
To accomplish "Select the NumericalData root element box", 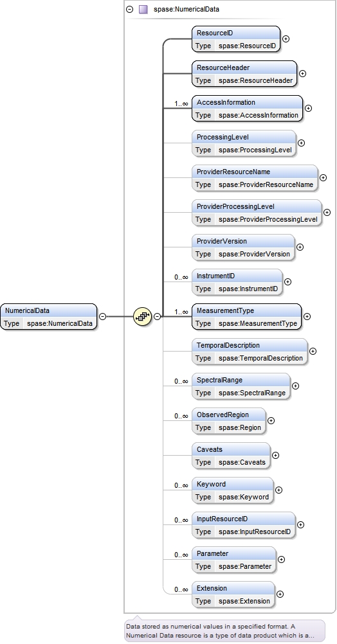I will click(48, 317).
